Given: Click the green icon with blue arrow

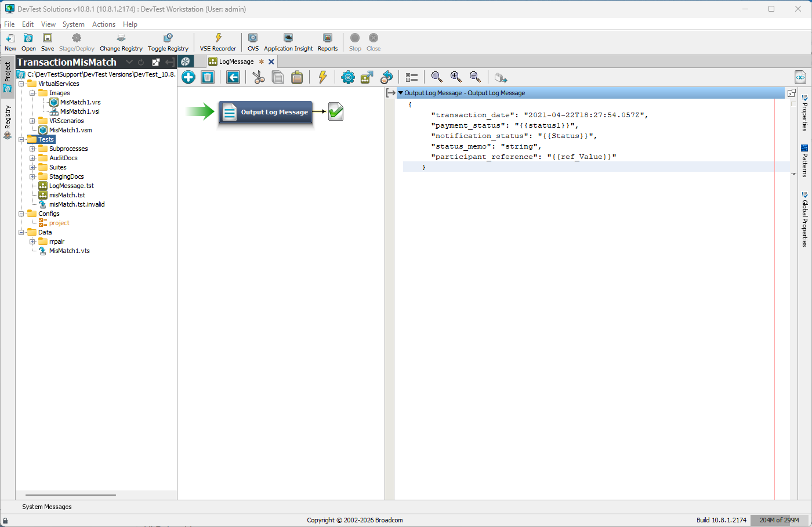Looking at the screenshot, I should pos(367,77).
